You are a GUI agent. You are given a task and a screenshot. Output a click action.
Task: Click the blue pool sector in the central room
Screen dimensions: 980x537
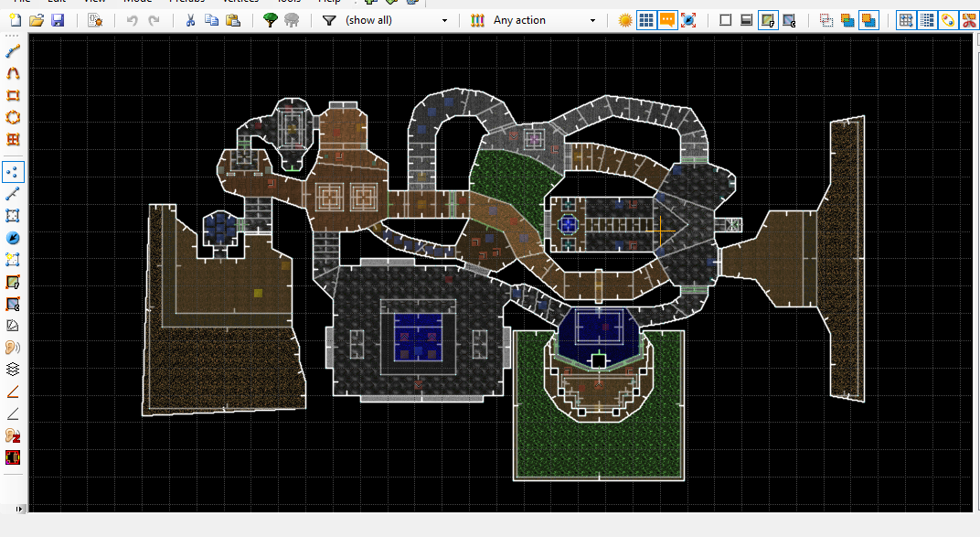pyautogui.click(x=418, y=338)
